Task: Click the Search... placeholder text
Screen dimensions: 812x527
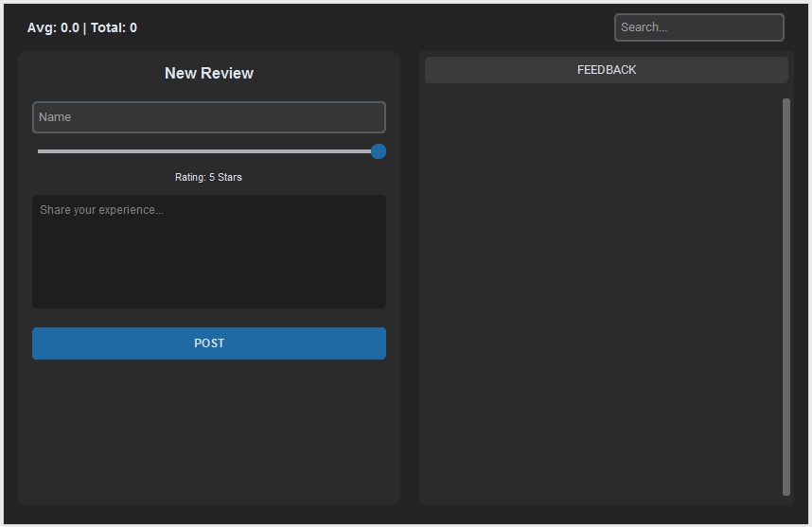Action: tap(644, 27)
